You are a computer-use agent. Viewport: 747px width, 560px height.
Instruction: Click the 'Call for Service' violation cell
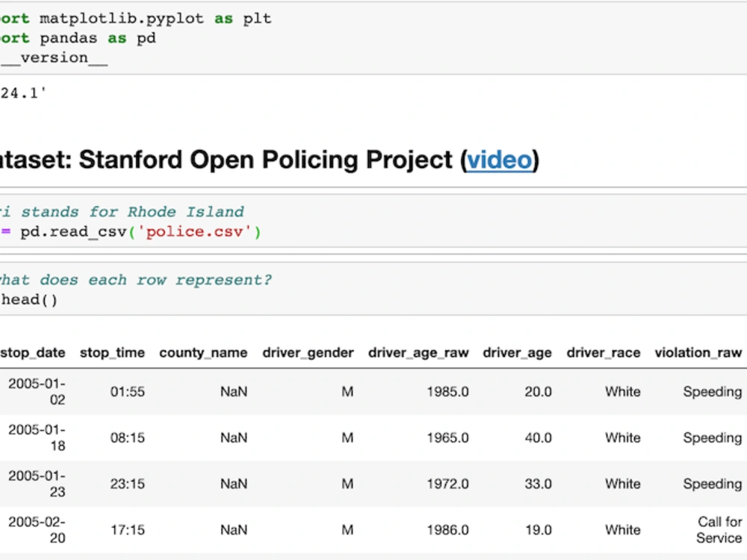pos(719,530)
